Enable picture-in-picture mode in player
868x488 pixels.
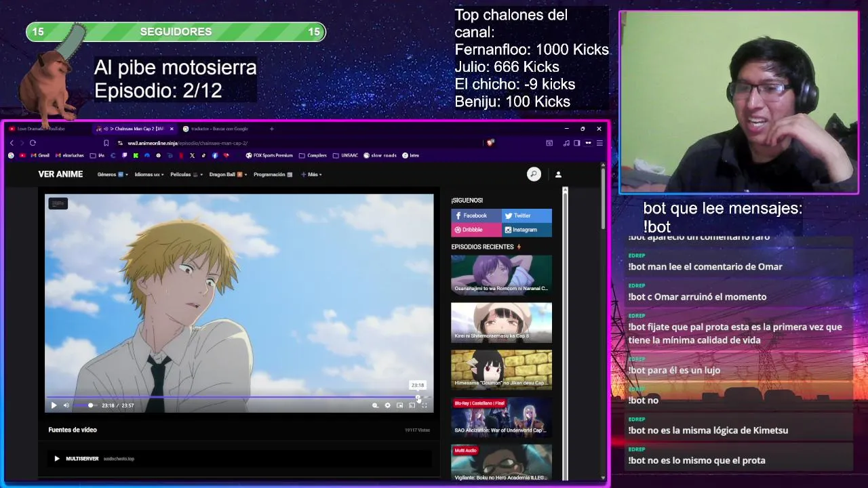tap(399, 405)
